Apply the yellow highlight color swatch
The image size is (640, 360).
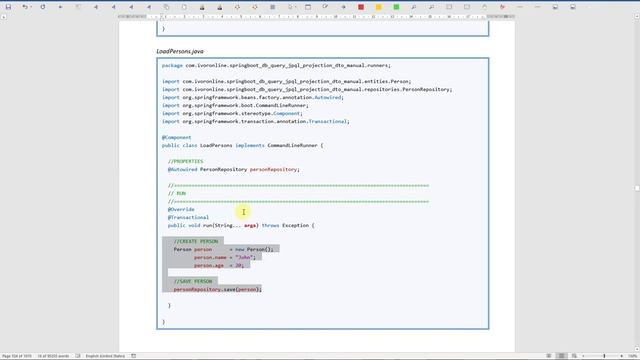pyautogui.click(x=378, y=7)
